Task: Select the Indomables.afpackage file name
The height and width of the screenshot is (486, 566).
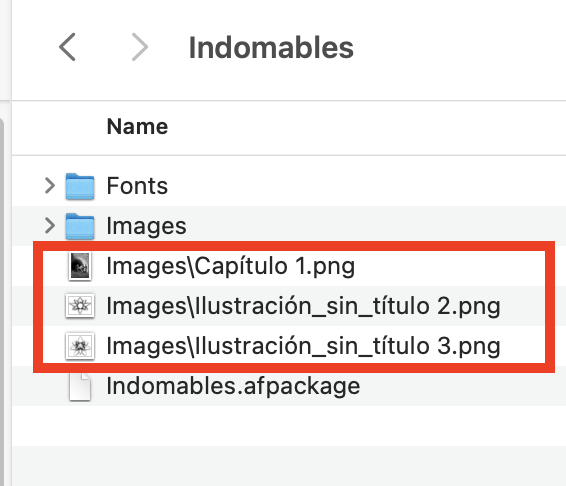Action: click(x=233, y=387)
